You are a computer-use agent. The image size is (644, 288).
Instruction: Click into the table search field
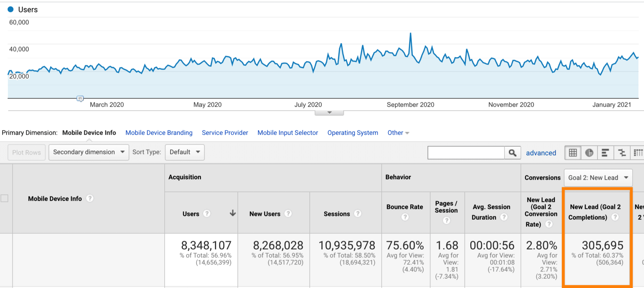coord(466,153)
